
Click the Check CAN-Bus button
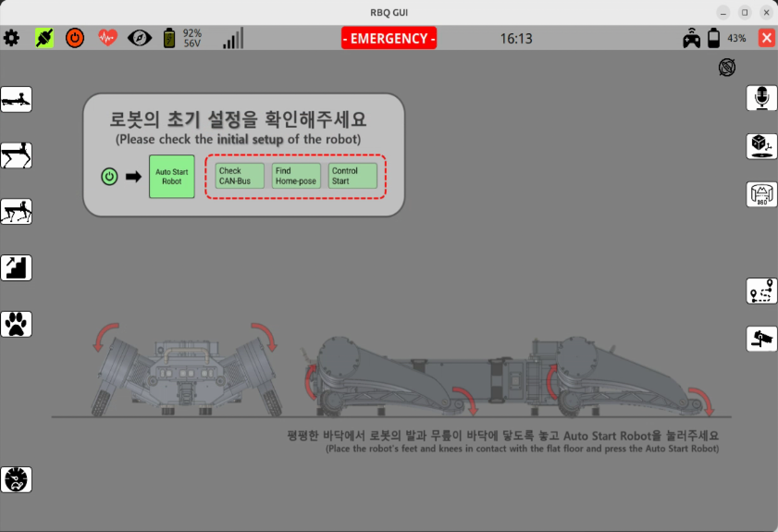pos(240,176)
